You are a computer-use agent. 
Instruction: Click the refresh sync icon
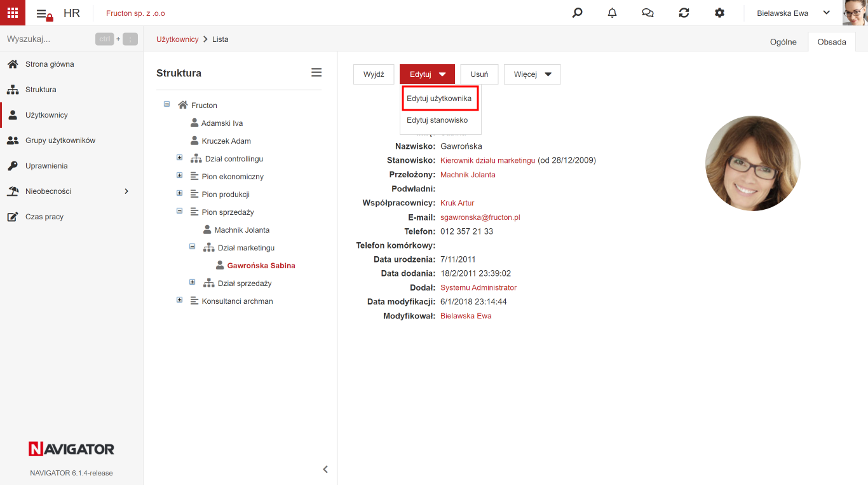coord(684,13)
